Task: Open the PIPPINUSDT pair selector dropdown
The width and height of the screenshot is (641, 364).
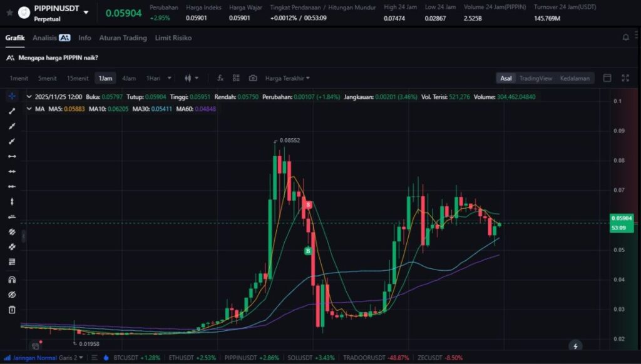Action: [86, 13]
